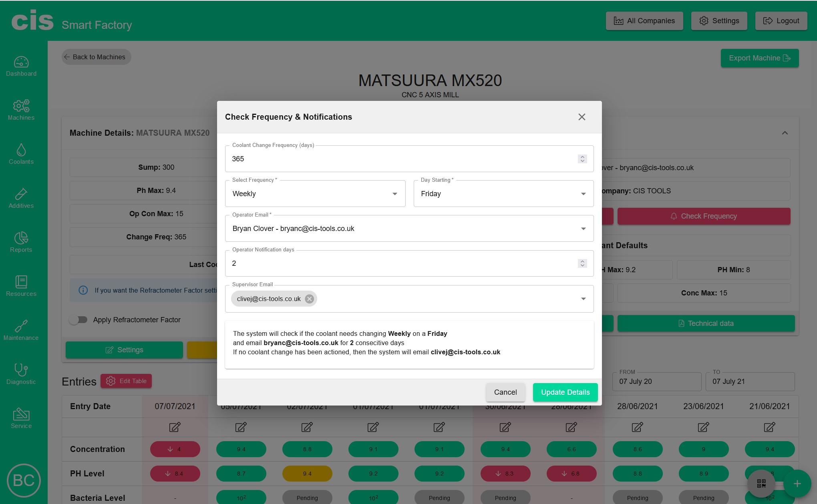
Task: Open the Reports sidebar icon
Action: coord(21,242)
